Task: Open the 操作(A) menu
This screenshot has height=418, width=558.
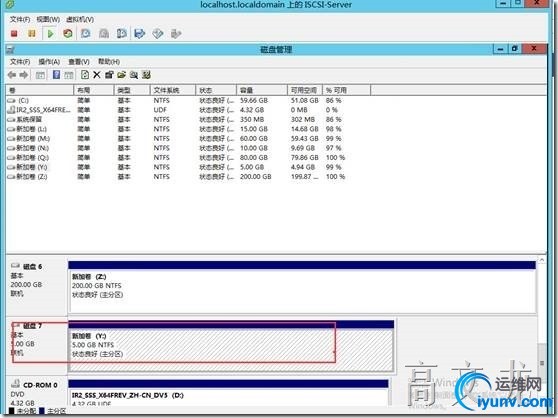Action: point(49,62)
